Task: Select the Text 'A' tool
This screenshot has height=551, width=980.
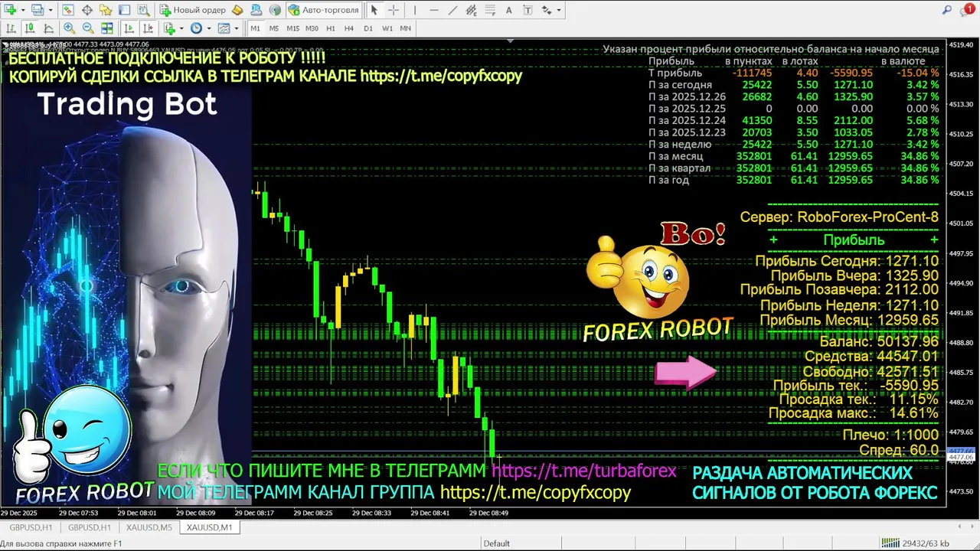Action: [x=509, y=10]
